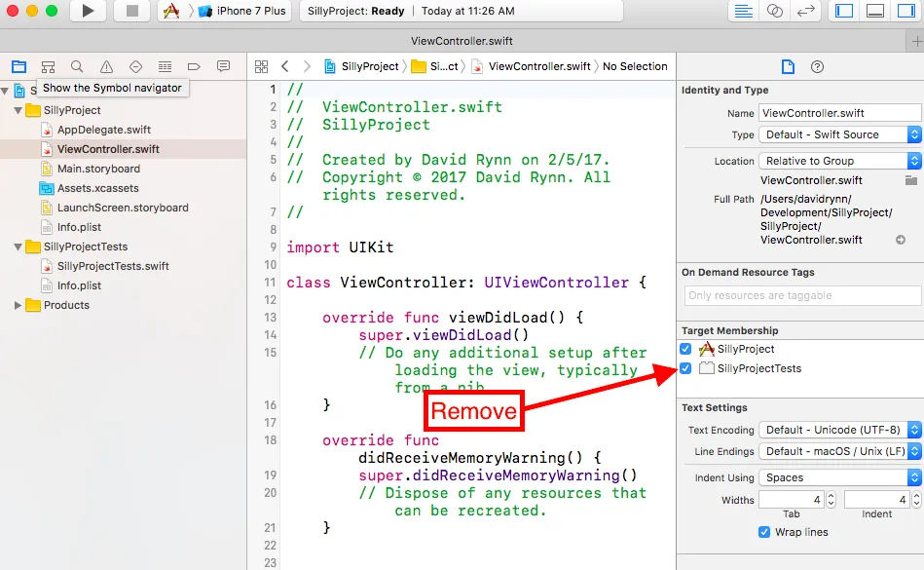This screenshot has height=570, width=924.
Task: Choose file location with folder icon
Action: (x=911, y=180)
